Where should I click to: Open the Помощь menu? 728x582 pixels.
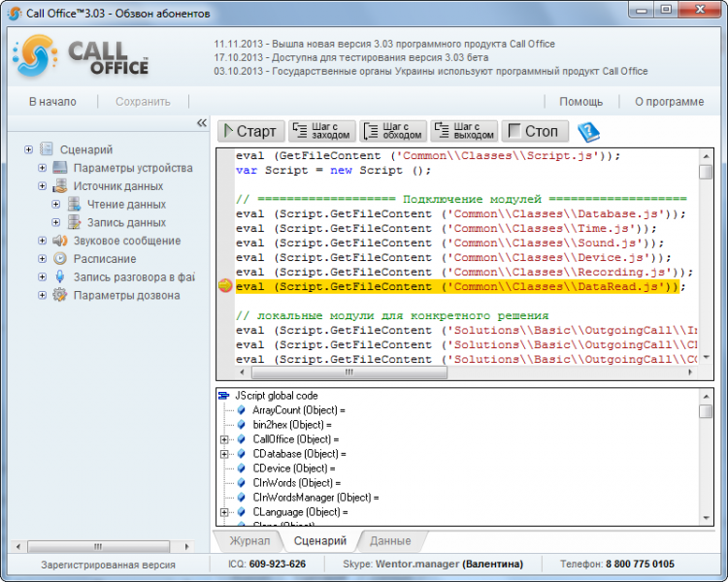580,102
